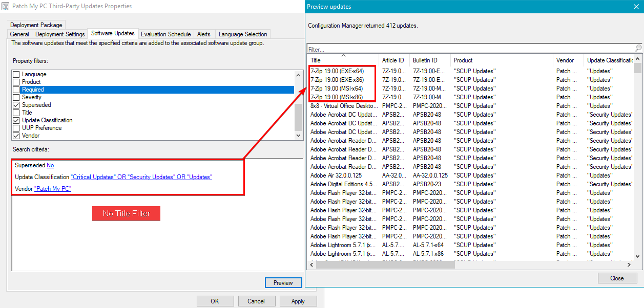
Task: Click the property filters list scroll-up arrow
Action: click(x=299, y=75)
